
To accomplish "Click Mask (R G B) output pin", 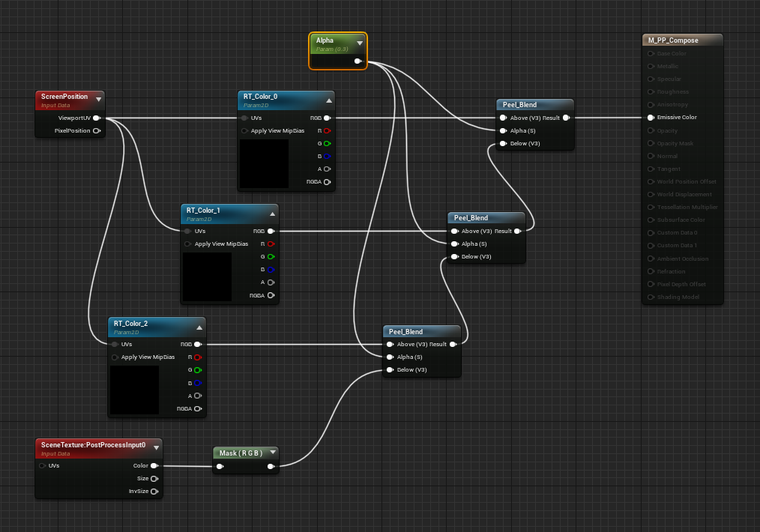I will point(271,467).
